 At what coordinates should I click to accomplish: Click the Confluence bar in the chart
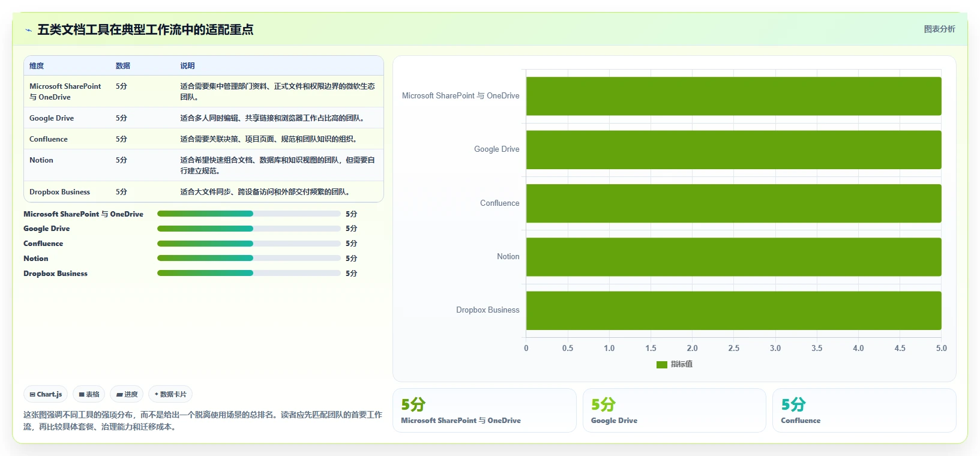point(733,203)
